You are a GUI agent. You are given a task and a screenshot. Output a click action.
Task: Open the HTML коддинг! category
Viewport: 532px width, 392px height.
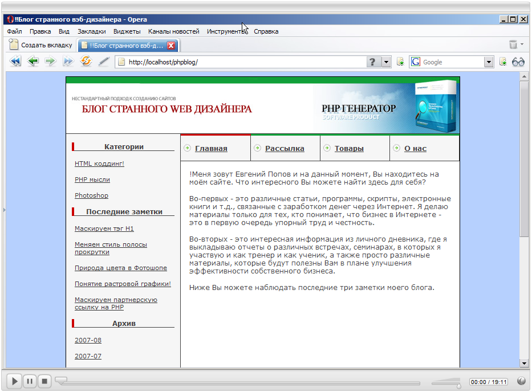tap(99, 164)
